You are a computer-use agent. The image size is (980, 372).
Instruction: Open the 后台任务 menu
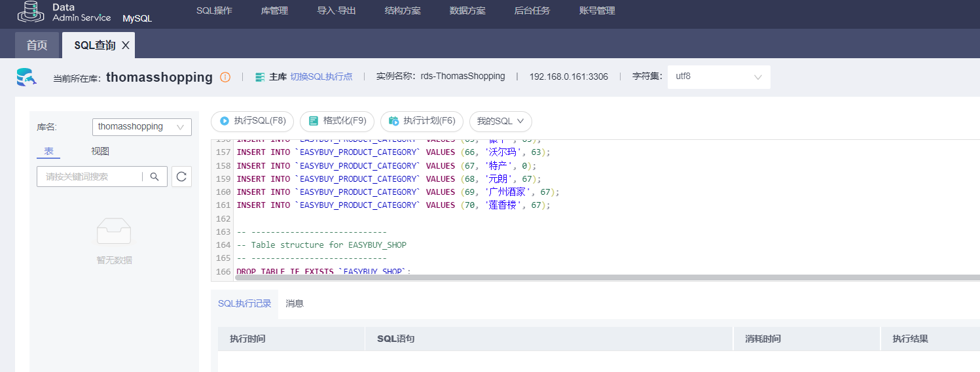point(532,11)
